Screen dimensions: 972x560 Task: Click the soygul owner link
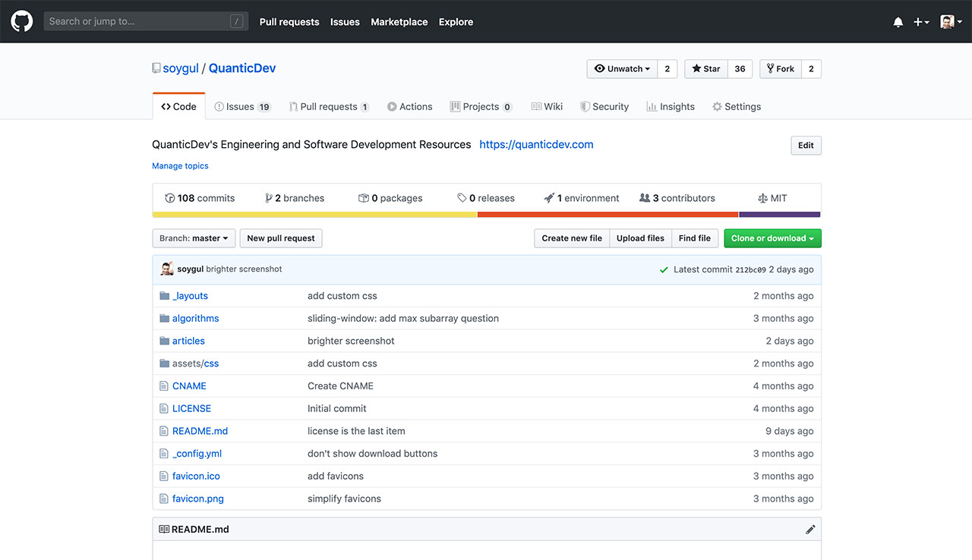pyautogui.click(x=181, y=68)
